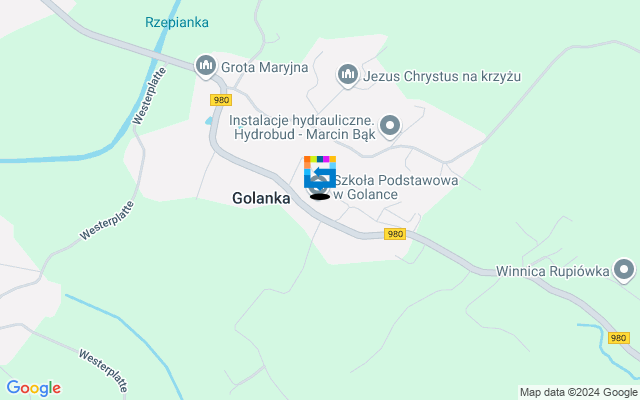The height and width of the screenshot is (400, 640).
Task: Click the 980 road shield south of Golanka
Action: [395, 234]
